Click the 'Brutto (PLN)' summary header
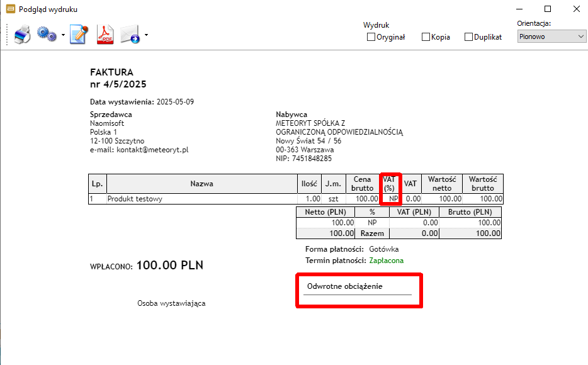 click(x=470, y=212)
